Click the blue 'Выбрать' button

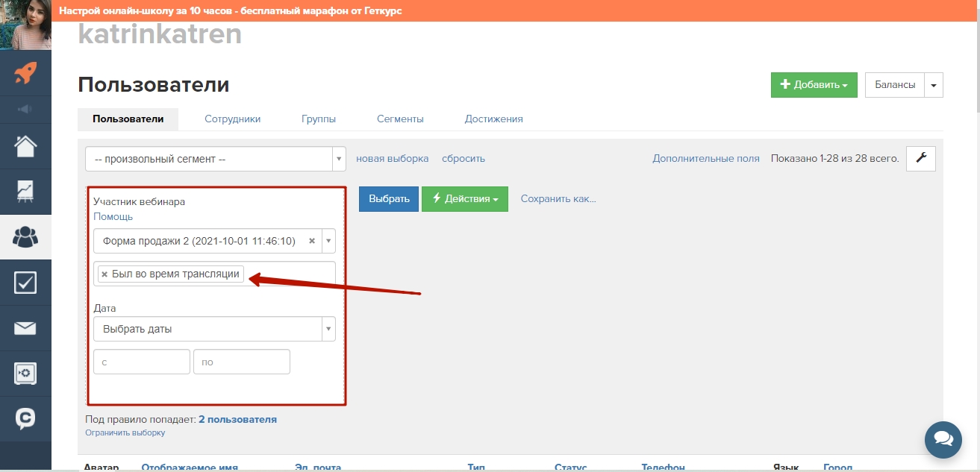click(389, 199)
